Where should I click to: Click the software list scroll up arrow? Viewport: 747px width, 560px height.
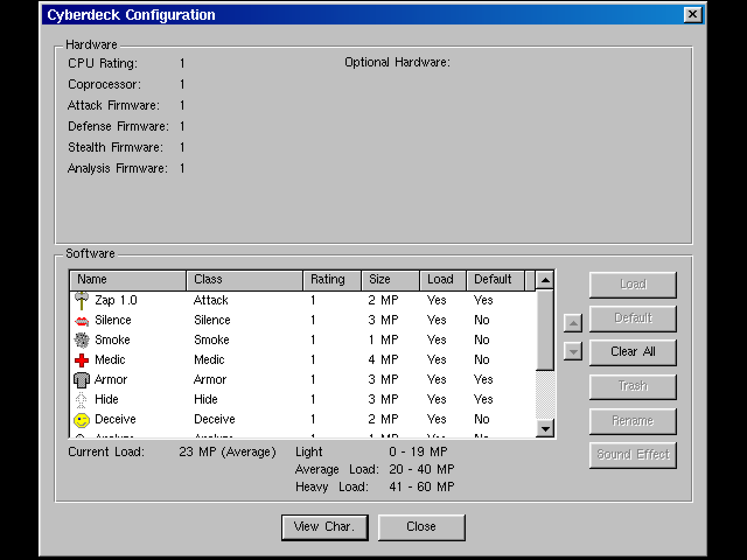pos(545,280)
